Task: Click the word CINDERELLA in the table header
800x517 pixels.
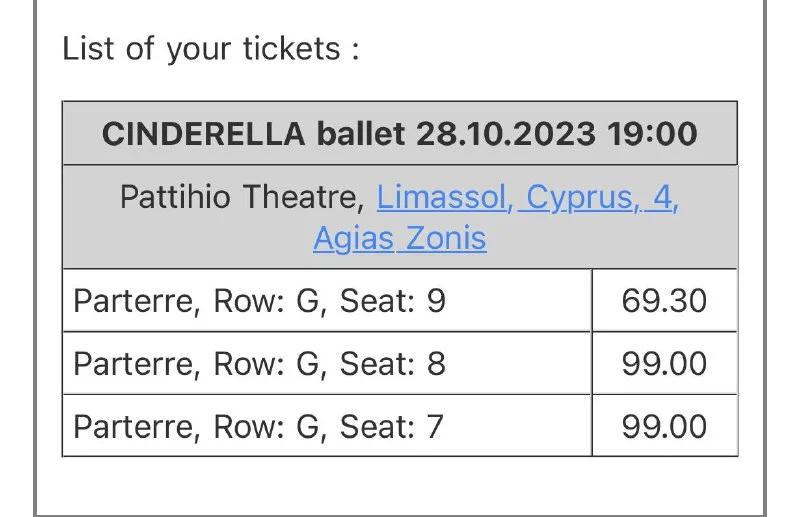Action: tap(203, 133)
